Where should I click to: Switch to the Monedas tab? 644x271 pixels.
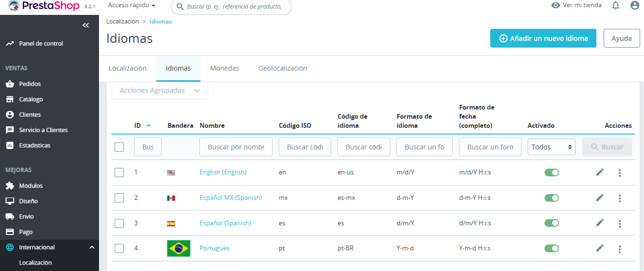tap(224, 68)
